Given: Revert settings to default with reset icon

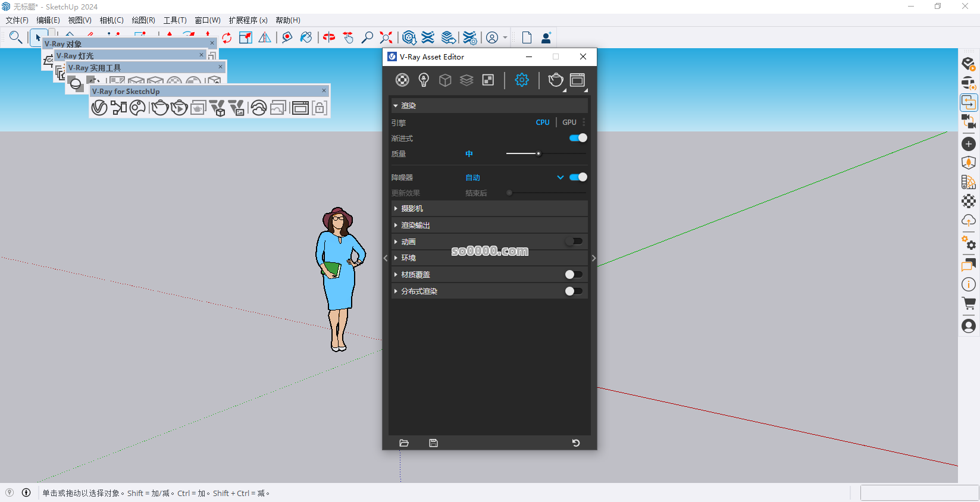Looking at the screenshot, I should tap(575, 443).
